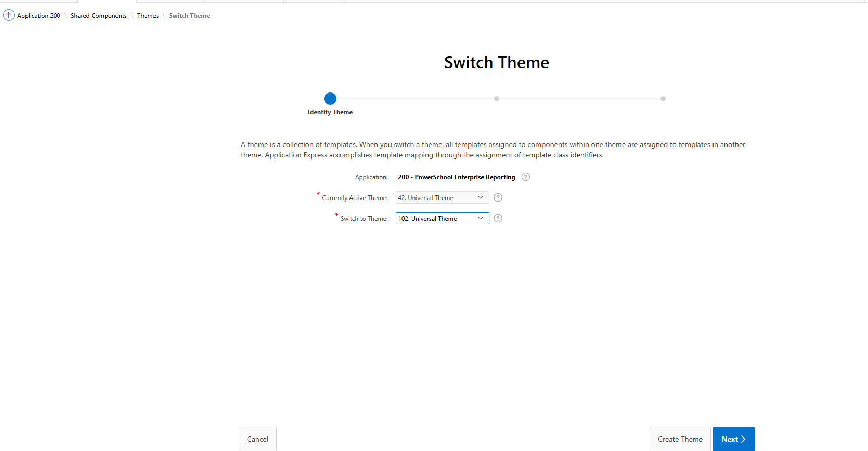868x451 pixels.
Task: Click the Switch Theme breadcrumb item
Action: pyautogui.click(x=189, y=16)
